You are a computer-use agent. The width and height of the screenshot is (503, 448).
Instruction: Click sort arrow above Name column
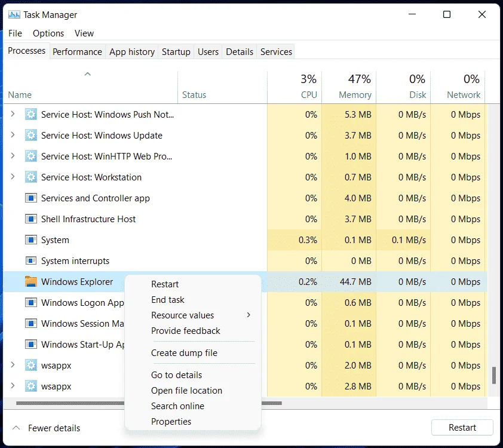(x=88, y=74)
